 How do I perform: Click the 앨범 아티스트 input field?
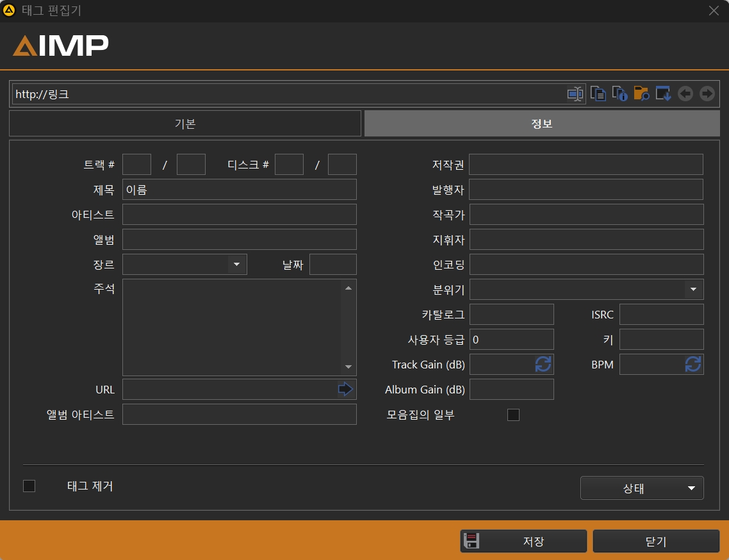(x=240, y=415)
